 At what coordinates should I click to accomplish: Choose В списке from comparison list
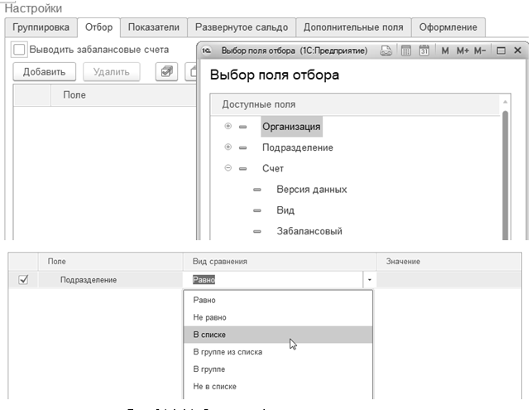point(278,335)
